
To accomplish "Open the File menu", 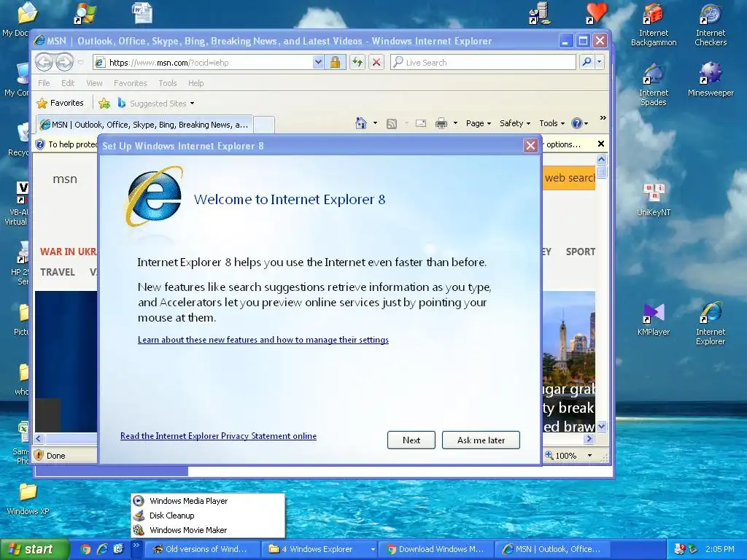I will tap(44, 83).
